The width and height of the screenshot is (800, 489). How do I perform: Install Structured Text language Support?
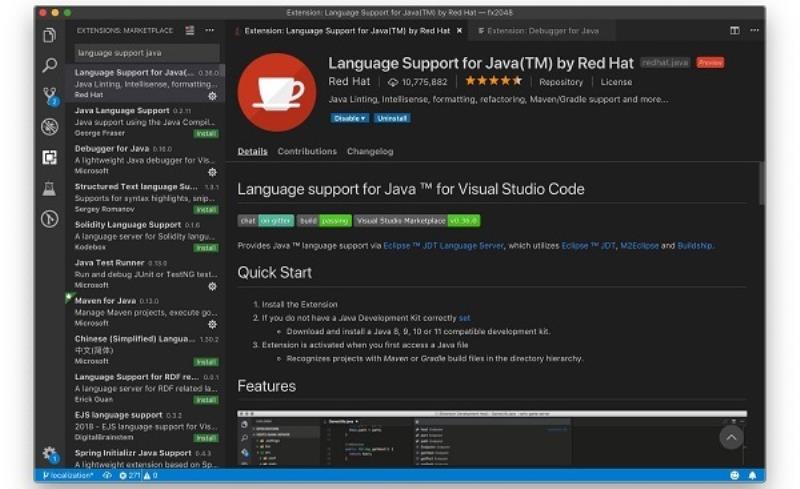[206, 210]
